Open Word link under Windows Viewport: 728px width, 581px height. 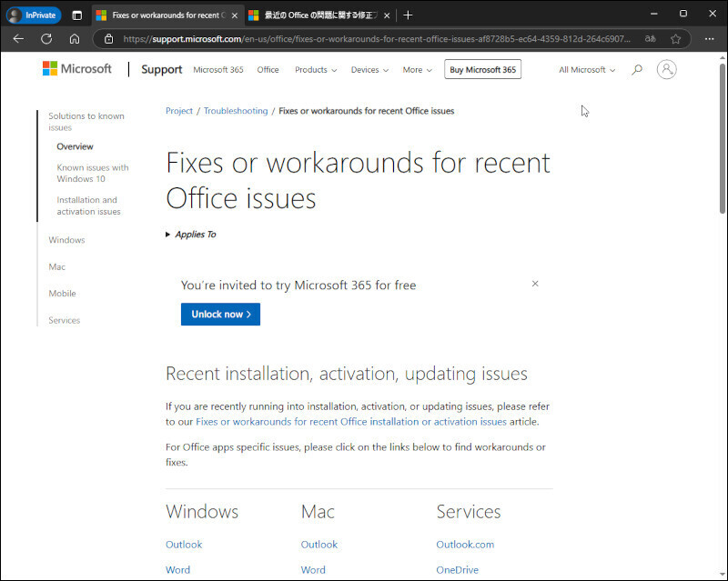point(177,570)
